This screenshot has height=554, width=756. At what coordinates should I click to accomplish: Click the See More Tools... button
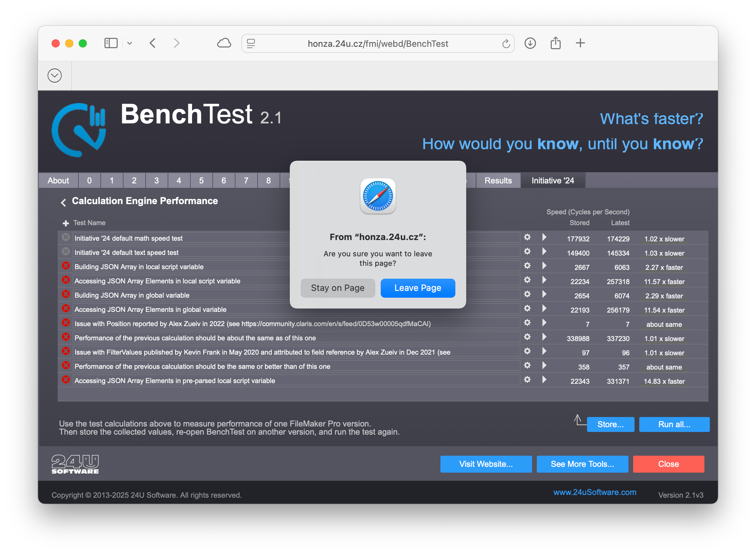pos(582,464)
